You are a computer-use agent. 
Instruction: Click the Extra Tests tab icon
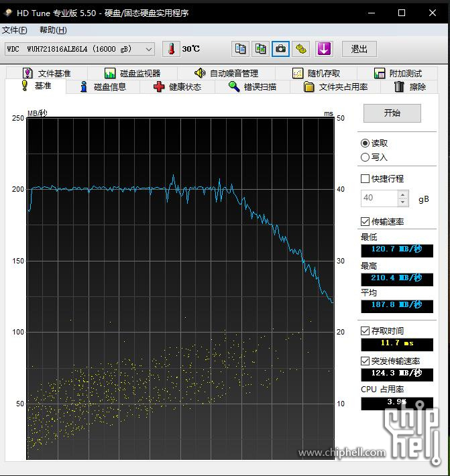pyautogui.click(x=380, y=73)
